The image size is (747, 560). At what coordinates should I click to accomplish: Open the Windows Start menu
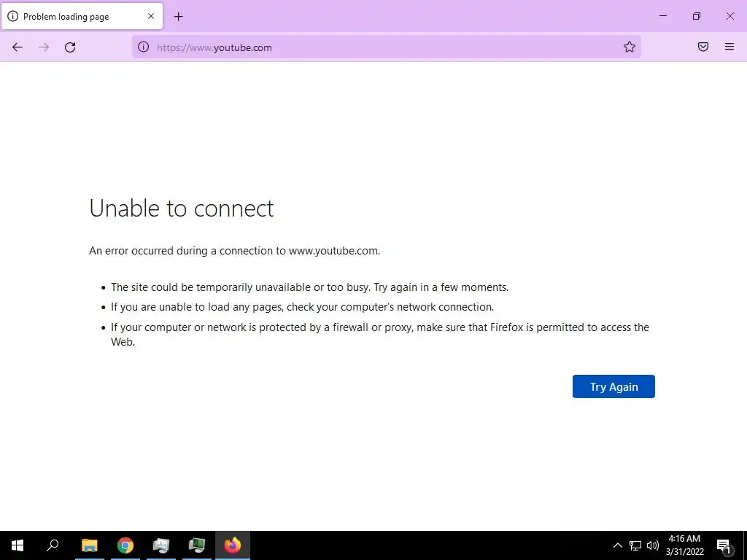18,545
